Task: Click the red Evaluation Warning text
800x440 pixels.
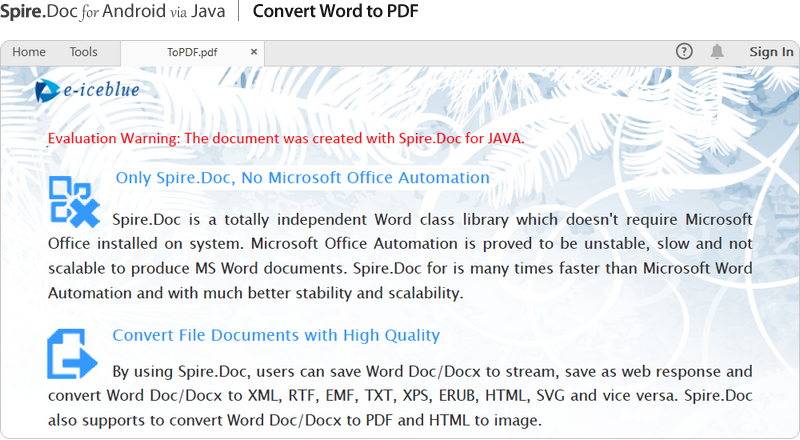Action: [286, 138]
